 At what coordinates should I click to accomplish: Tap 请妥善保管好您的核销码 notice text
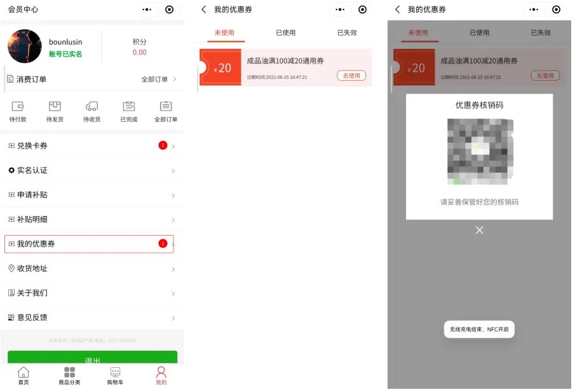tap(479, 202)
